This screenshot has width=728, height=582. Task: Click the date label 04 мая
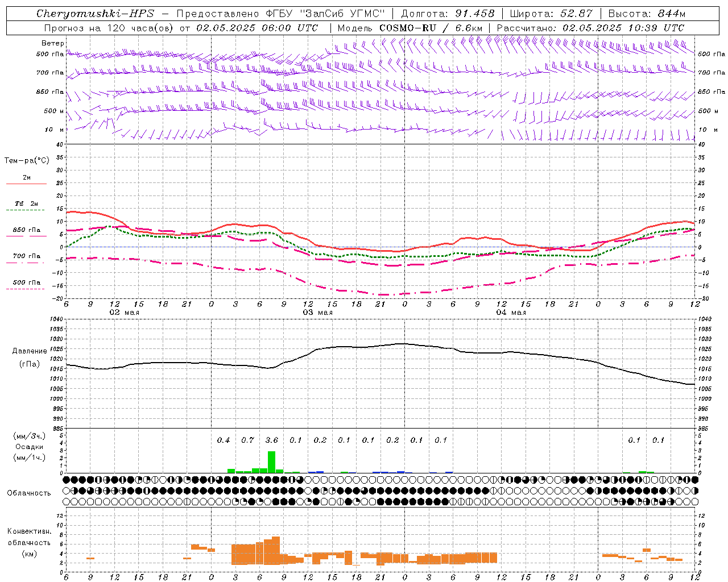[x=511, y=313]
